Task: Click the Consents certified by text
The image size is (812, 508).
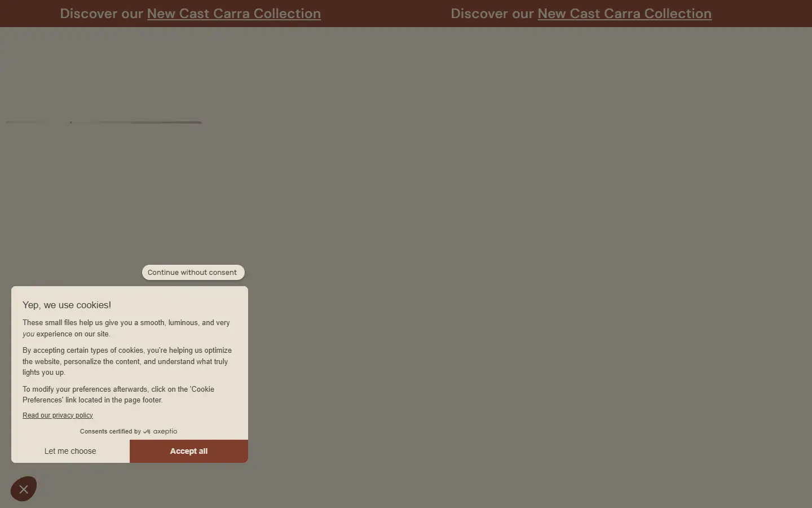Action: click(x=111, y=431)
